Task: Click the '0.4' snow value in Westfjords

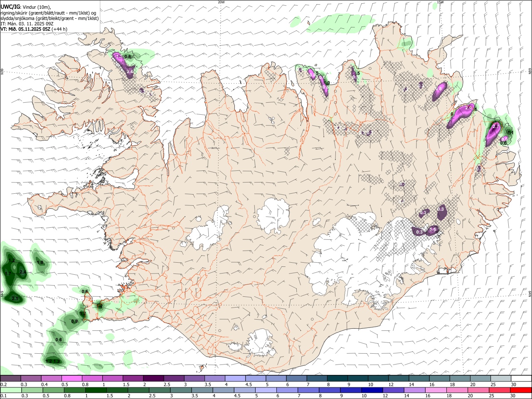Action: (130, 72)
